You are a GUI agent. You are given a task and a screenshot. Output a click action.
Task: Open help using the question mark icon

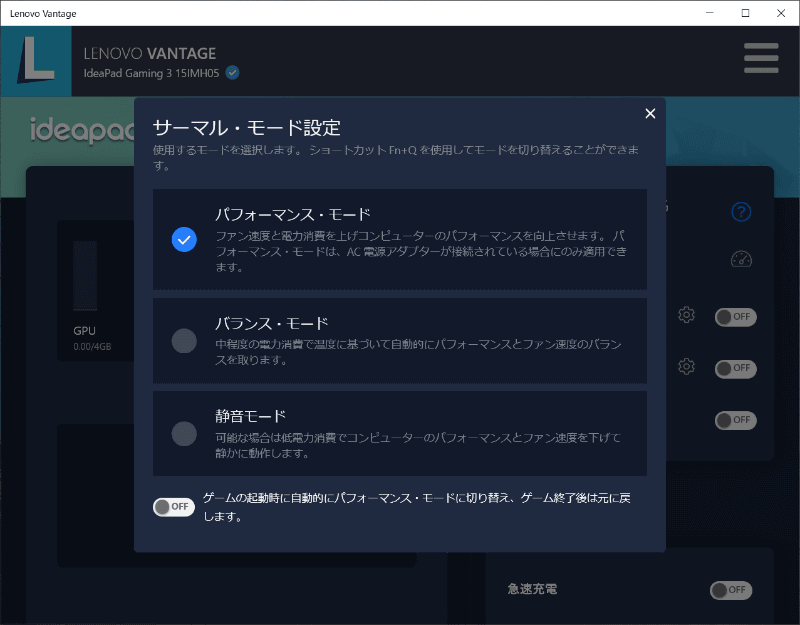[x=740, y=212]
